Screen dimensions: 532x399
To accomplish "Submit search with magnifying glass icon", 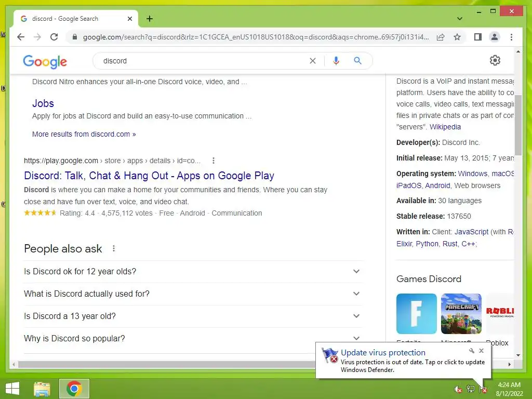I will pyautogui.click(x=357, y=61).
